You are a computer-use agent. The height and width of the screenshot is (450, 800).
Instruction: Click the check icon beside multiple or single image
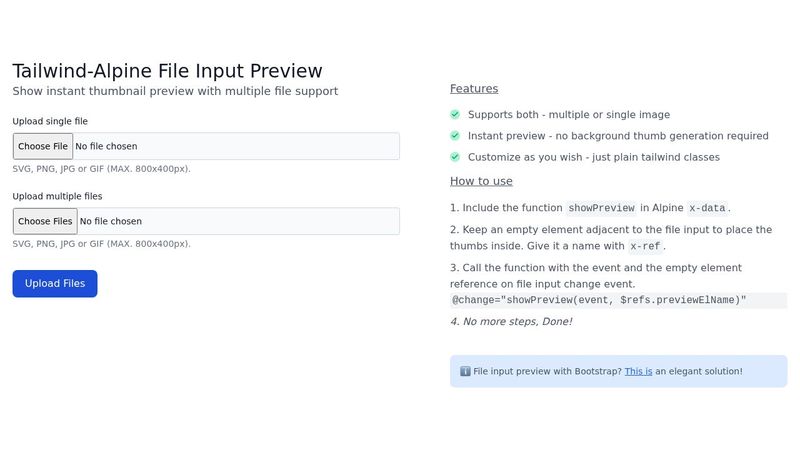[455, 115]
